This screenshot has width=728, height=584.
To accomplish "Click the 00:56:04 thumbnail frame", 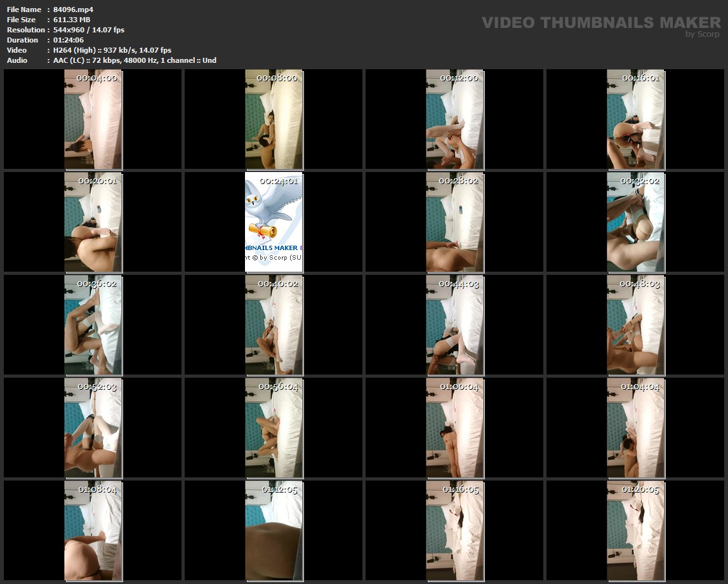I will (x=274, y=427).
